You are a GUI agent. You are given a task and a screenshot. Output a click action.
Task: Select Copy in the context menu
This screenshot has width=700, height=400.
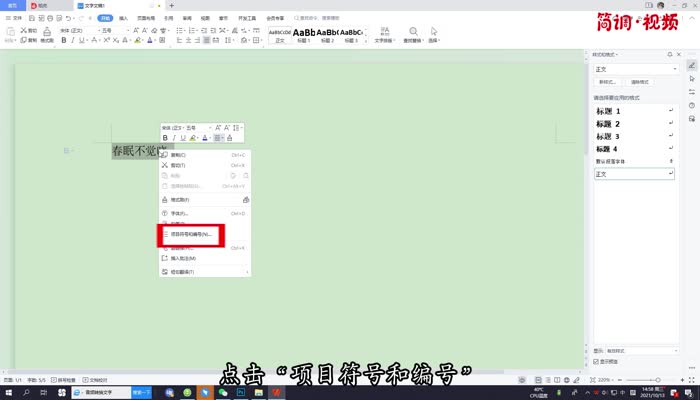point(180,155)
